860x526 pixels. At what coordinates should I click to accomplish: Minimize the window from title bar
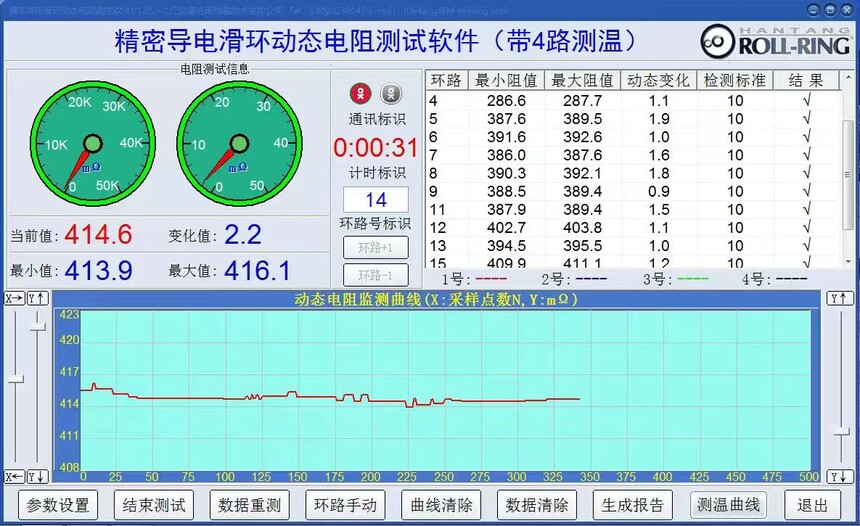[x=813, y=9]
